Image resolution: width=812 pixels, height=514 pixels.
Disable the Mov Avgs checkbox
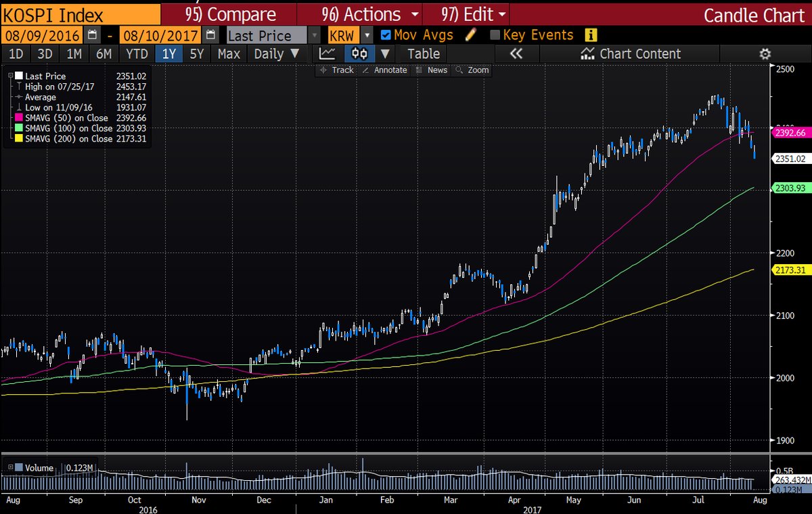pos(386,35)
